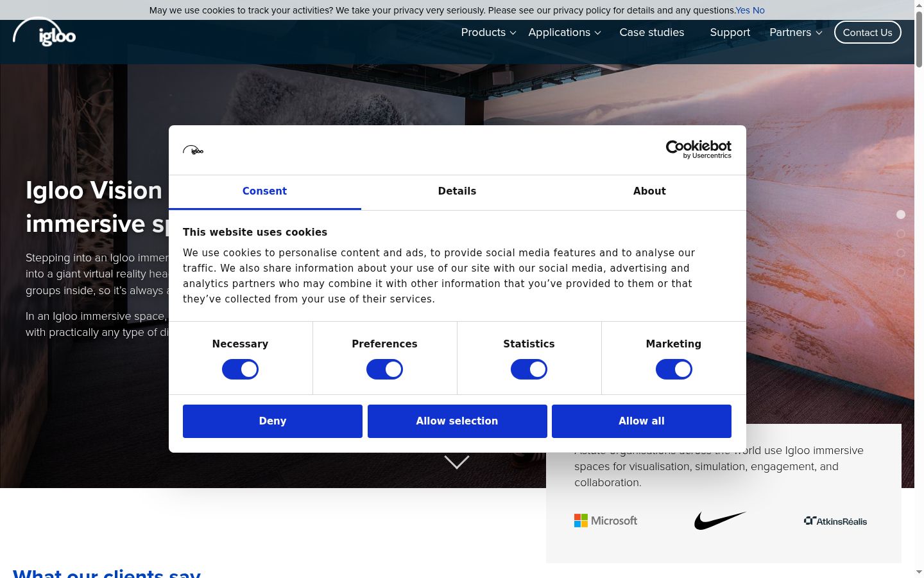The width and height of the screenshot is (924, 578).
Task: Open the Support page
Action: (x=730, y=32)
